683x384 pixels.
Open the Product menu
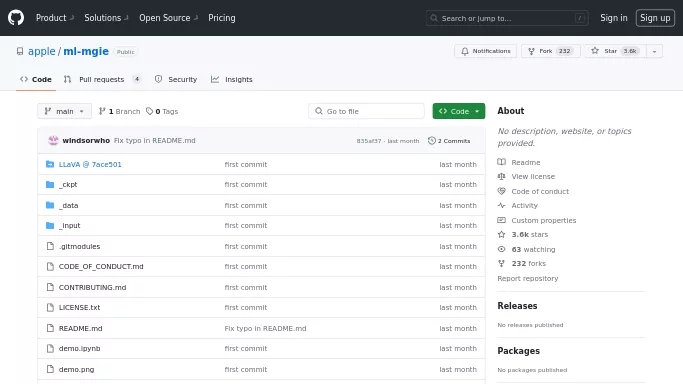click(55, 18)
